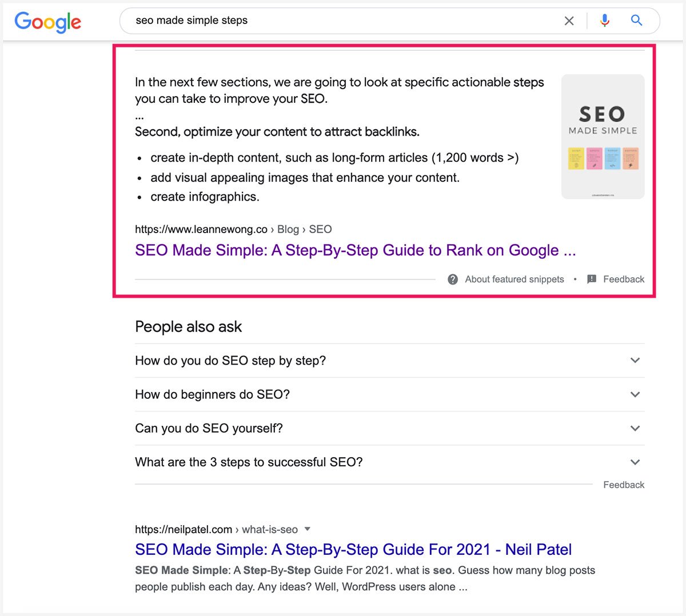The width and height of the screenshot is (686, 616).
Task: Click the Feedback link under People also ask
Action: click(624, 484)
